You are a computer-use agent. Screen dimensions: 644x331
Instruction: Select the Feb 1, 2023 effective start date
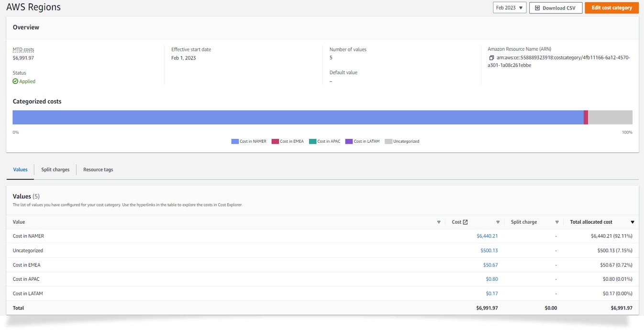coord(183,58)
